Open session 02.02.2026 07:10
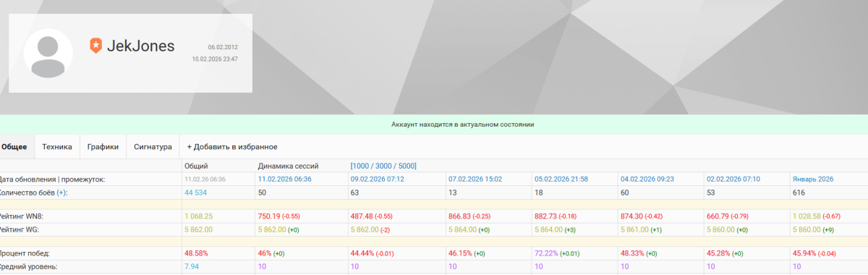The image size is (868, 275). pos(733,179)
